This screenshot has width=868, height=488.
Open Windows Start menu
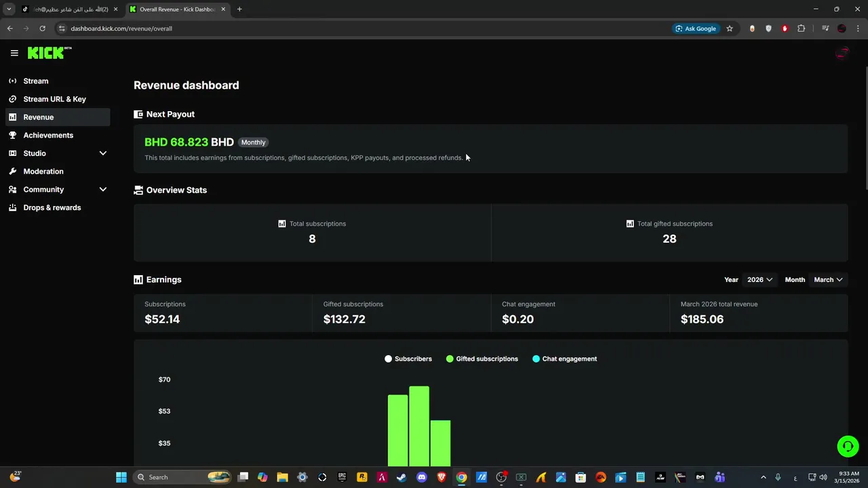point(121,477)
